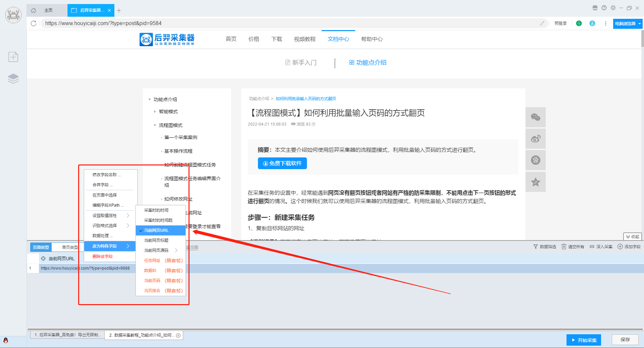Click the green flow-node icon in toolbar

coord(579,23)
